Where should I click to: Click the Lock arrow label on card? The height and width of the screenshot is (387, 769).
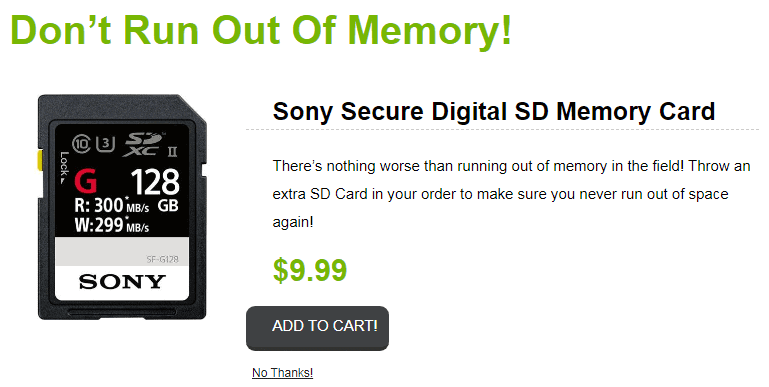[x=64, y=168]
